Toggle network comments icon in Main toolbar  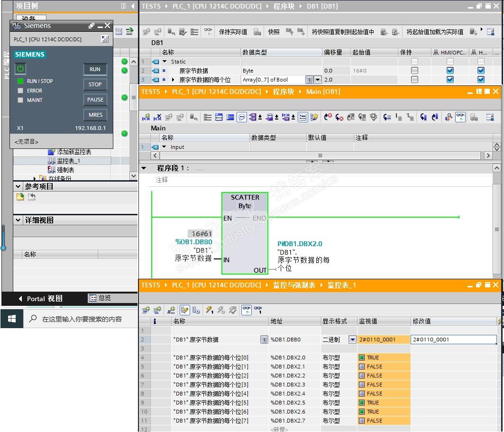pos(242,117)
